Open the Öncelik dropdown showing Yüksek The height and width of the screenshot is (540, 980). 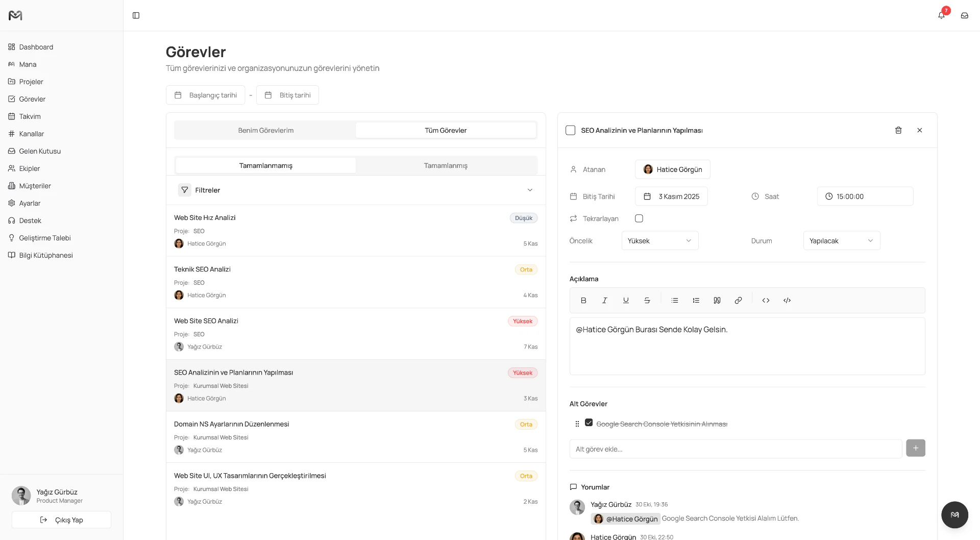pyautogui.click(x=659, y=240)
